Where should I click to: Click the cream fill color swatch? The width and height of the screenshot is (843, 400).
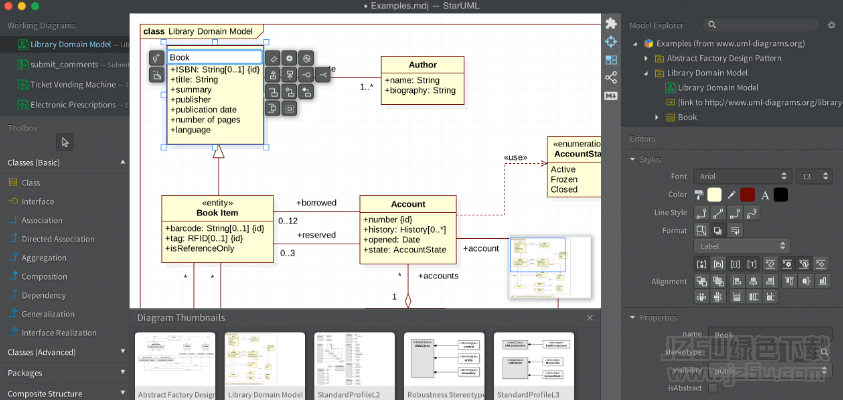(715, 195)
